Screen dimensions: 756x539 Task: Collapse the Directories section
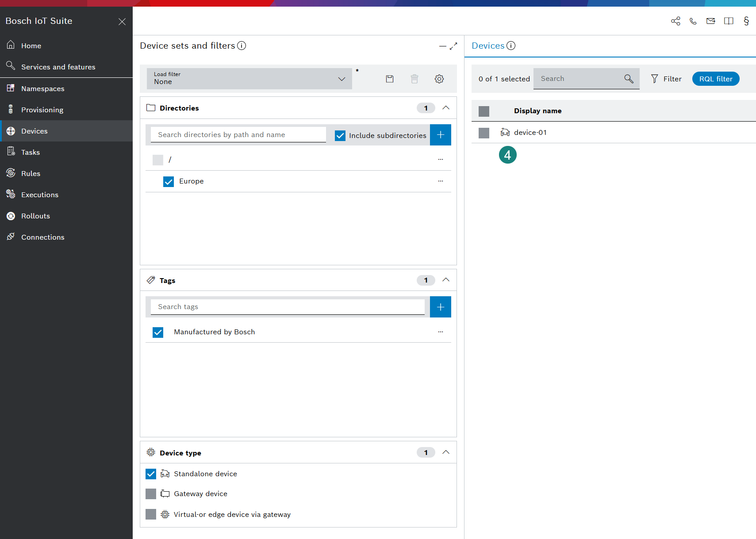click(x=446, y=108)
